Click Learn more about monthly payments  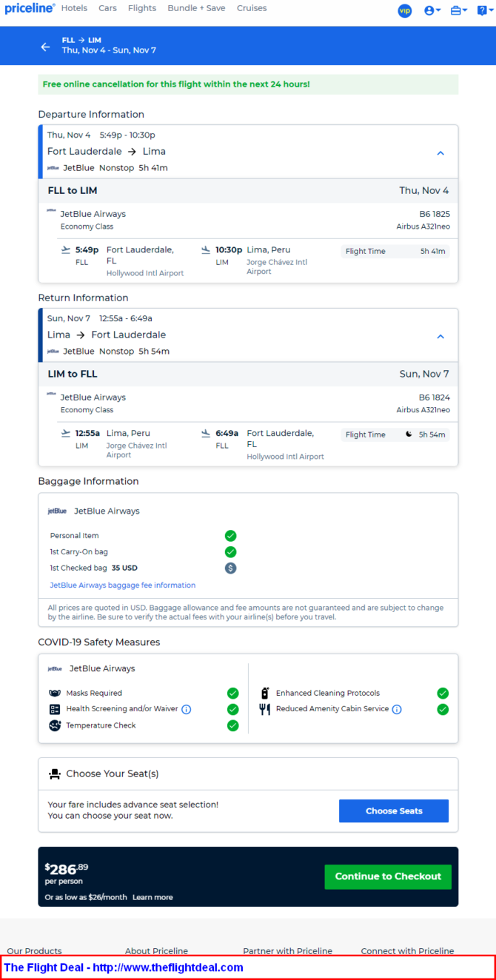click(x=153, y=897)
